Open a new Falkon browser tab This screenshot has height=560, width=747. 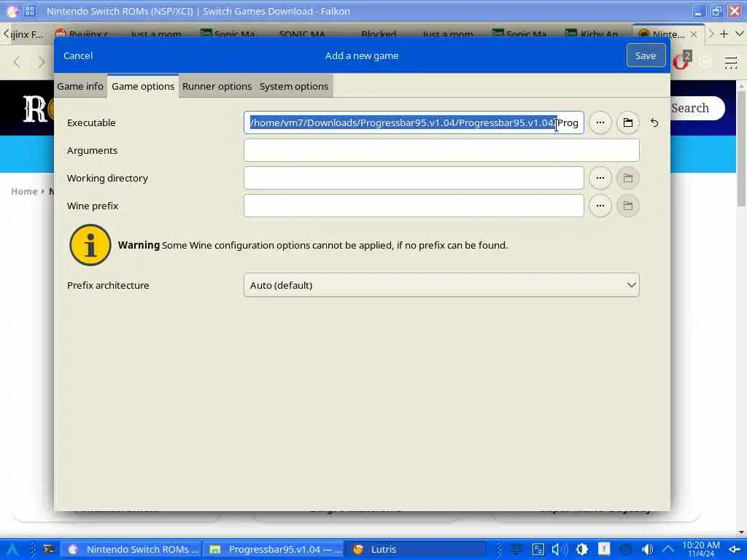tap(724, 34)
